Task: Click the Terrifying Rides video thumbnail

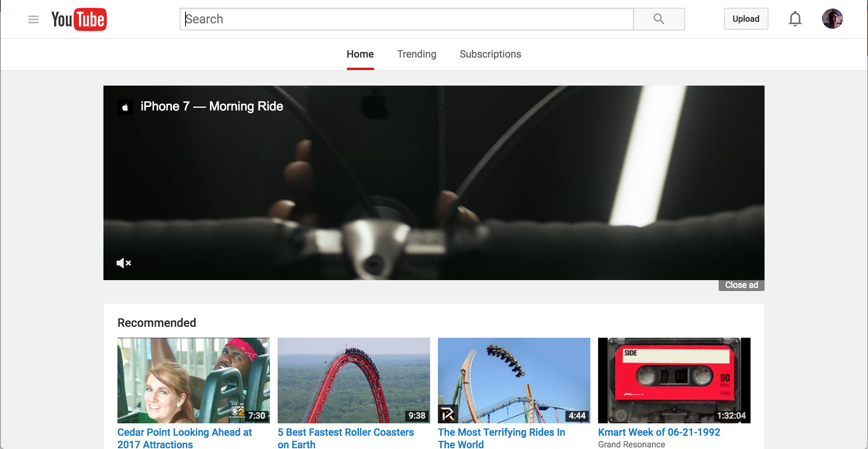Action: tap(514, 381)
